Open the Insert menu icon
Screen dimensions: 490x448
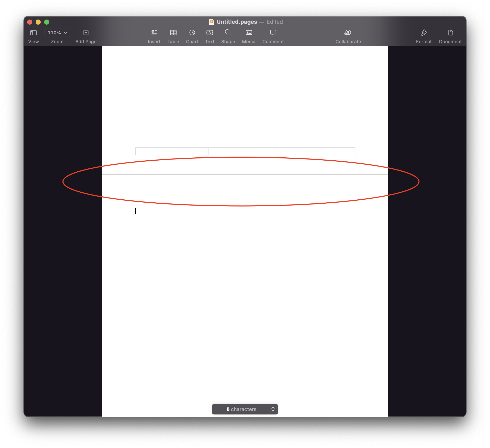(x=154, y=33)
